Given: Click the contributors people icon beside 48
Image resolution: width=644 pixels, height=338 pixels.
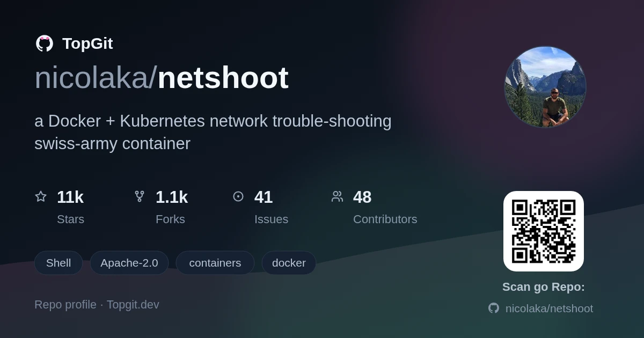Looking at the screenshot, I should click(337, 196).
